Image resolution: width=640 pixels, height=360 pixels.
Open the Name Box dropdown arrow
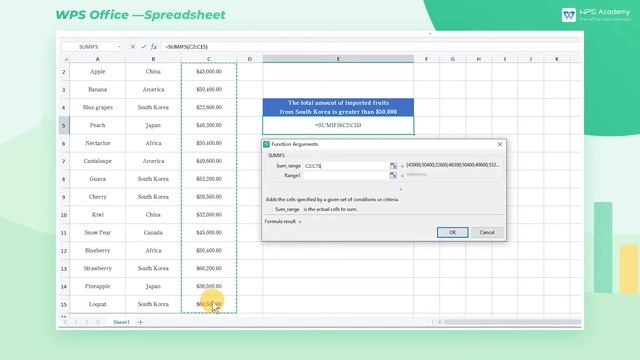point(119,47)
